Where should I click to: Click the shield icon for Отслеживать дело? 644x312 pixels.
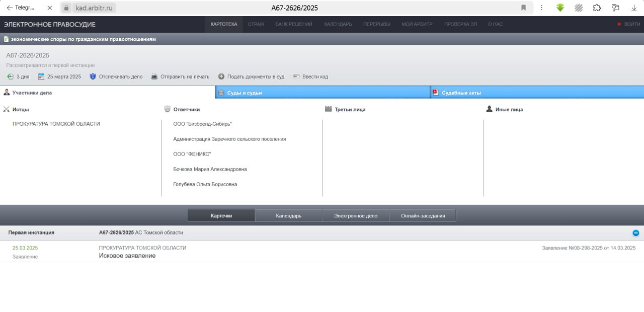click(x=93, y=76)
